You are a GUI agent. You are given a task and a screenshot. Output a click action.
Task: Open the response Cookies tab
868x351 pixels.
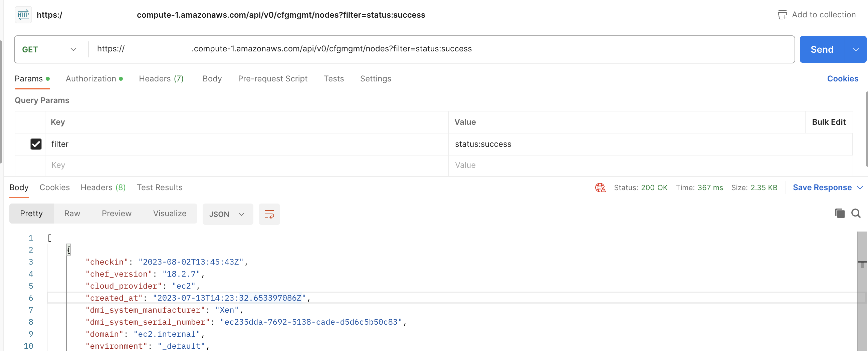click(x=55, y=188)
